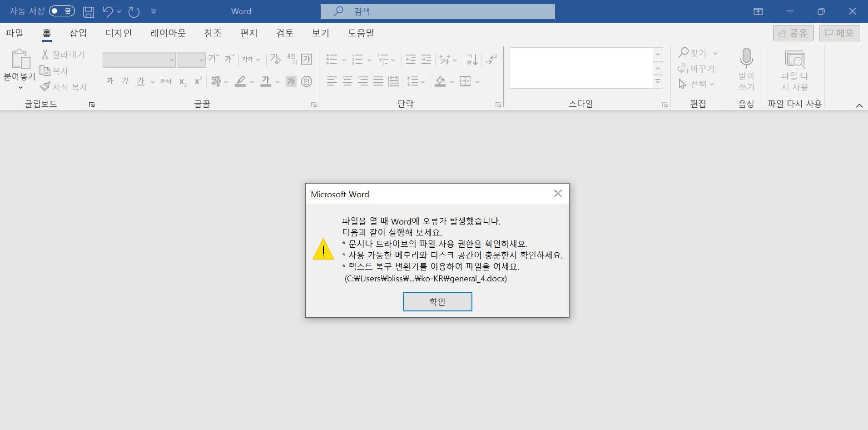
Task: Open the 도움말 tab
Action: tap(361, 33)
